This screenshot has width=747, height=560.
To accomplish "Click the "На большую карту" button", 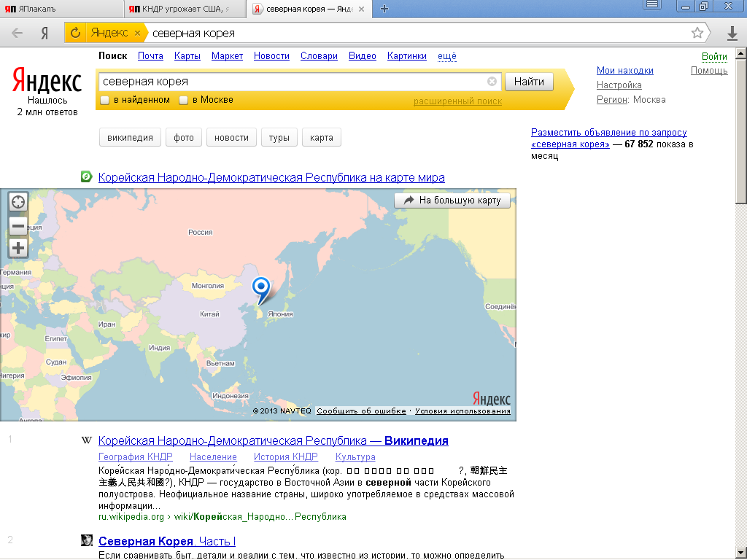I will pyautogui.click(x=452, y=201).
